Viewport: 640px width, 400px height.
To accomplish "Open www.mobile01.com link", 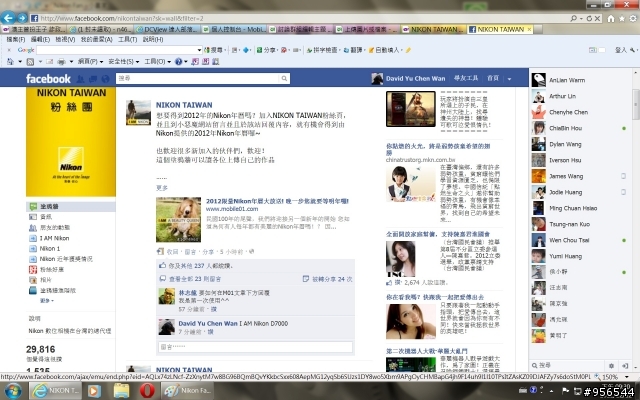I will [x=232, y=209].
